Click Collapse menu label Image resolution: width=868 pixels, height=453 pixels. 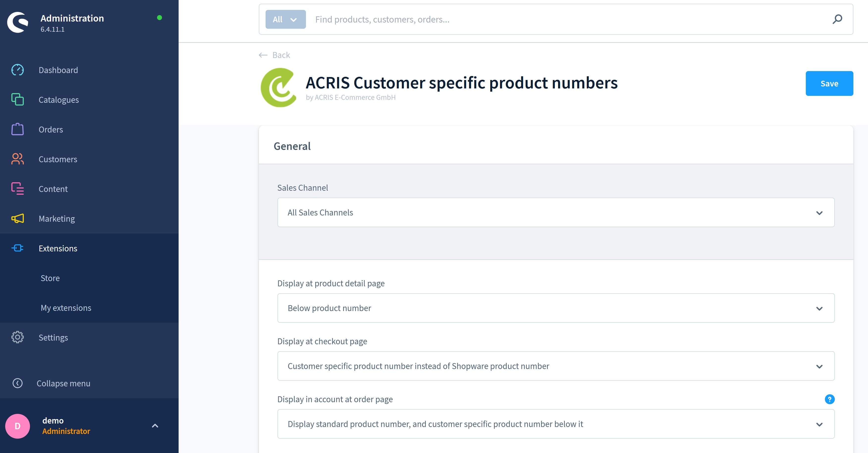pos(63,383)
